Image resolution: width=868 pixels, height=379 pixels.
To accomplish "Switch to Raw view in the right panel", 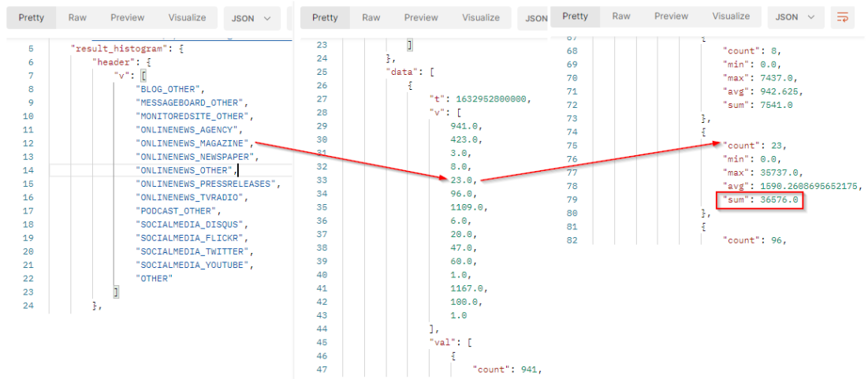I will (x=621, y=17).
